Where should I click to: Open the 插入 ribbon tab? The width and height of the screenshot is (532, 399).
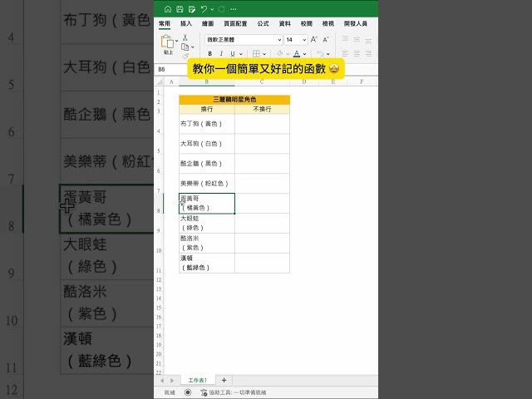[x=186, y=23]
